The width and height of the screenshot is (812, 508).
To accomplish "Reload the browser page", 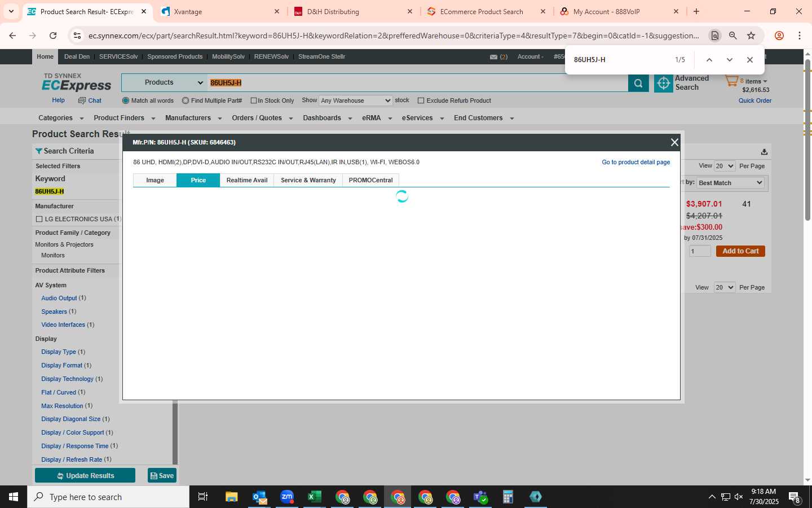I will (x=53, y=36).
